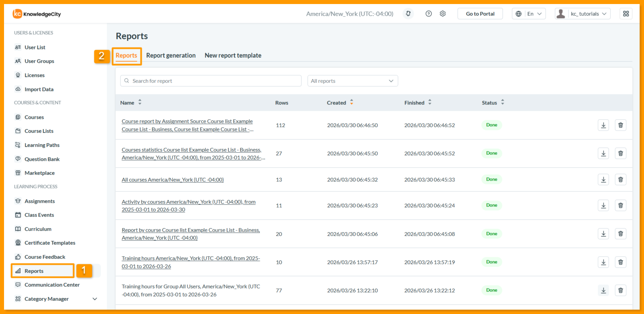
Task: Switch to the New report template tab
Action: point(233,55)
